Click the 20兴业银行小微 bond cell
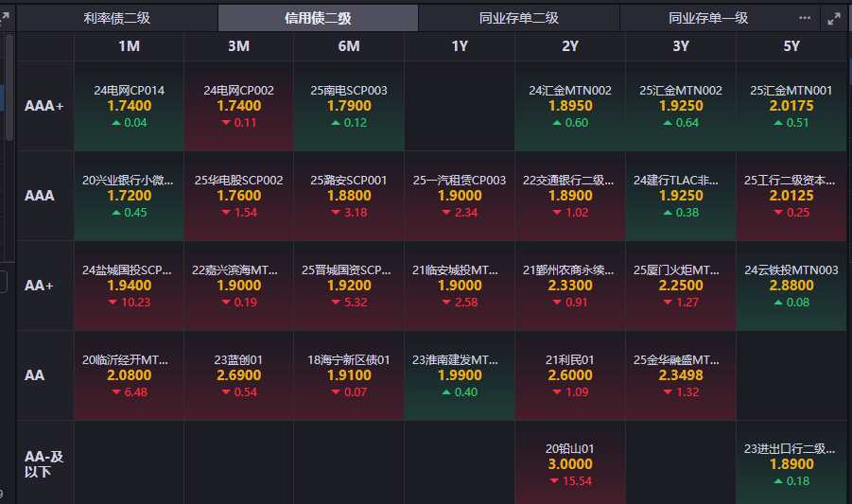852x504 pixels. coord(129,196)
